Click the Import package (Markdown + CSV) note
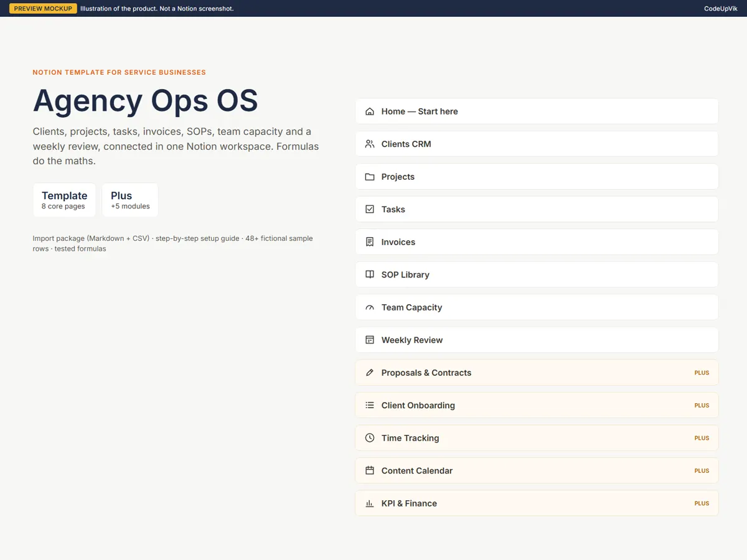The image size is (747, 560). [173, 243]
